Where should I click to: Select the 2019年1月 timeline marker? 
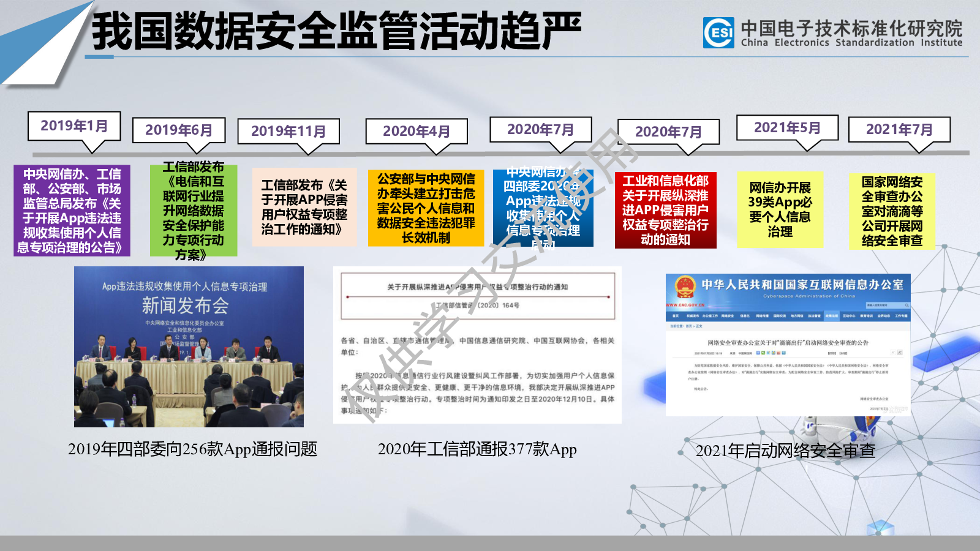pyautogui.click(x=74, y=126)
